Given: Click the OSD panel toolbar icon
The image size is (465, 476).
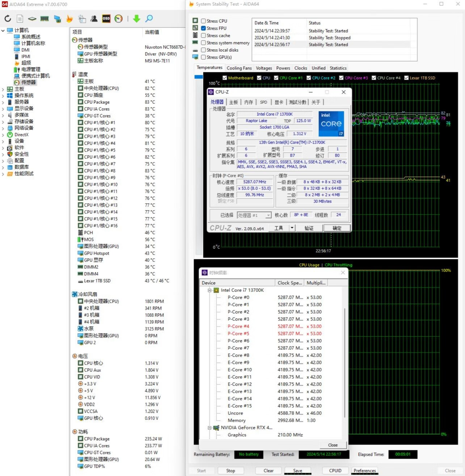Looking at the screenshot, I should tap(106, 19).
